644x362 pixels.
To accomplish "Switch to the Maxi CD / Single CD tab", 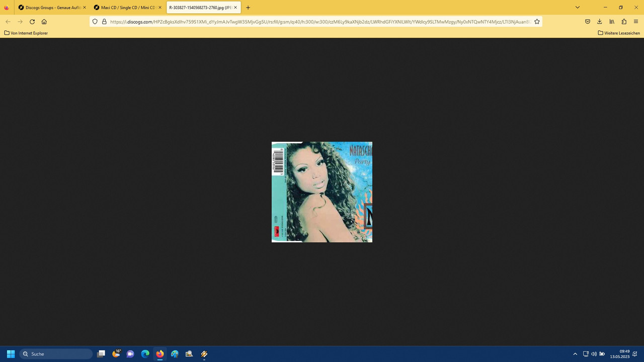I will pyautogui.click(x=127, y=8).
